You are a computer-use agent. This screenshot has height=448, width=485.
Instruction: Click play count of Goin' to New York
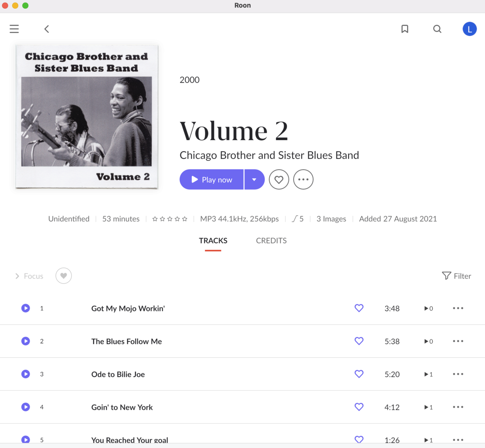[429, 407]
